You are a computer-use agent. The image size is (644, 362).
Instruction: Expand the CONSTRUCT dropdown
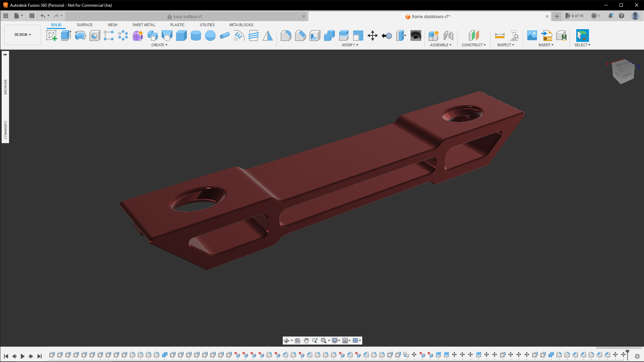pos(473,45)
